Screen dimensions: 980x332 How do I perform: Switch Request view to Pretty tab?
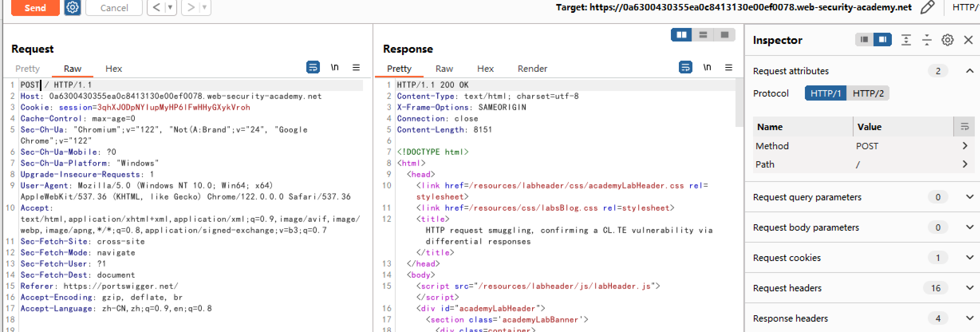click(28, 69)
